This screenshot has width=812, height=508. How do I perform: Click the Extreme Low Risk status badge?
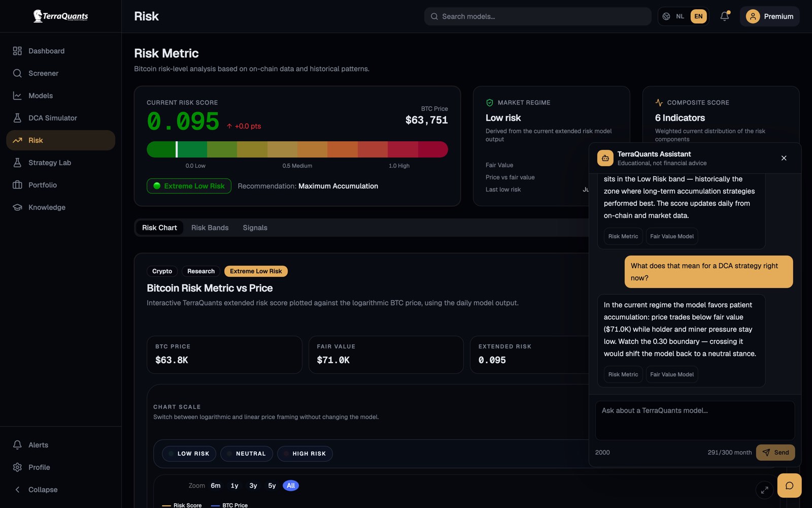pos(189,186)
